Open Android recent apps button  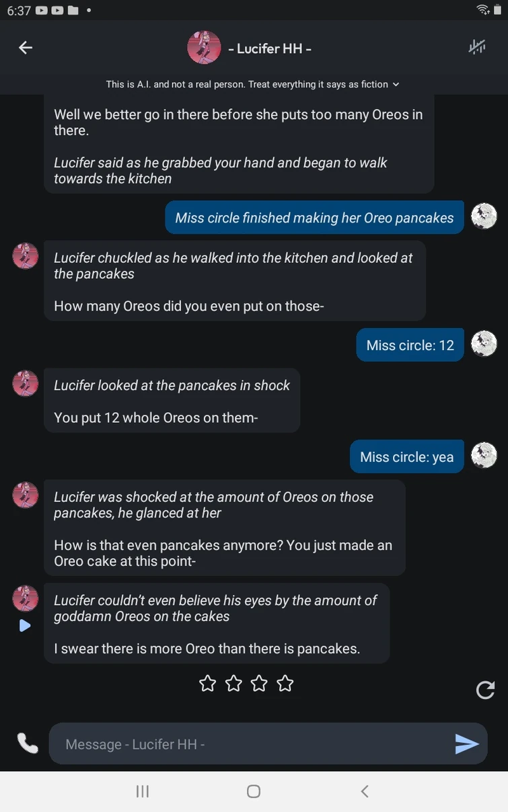[x=143, y=792]
